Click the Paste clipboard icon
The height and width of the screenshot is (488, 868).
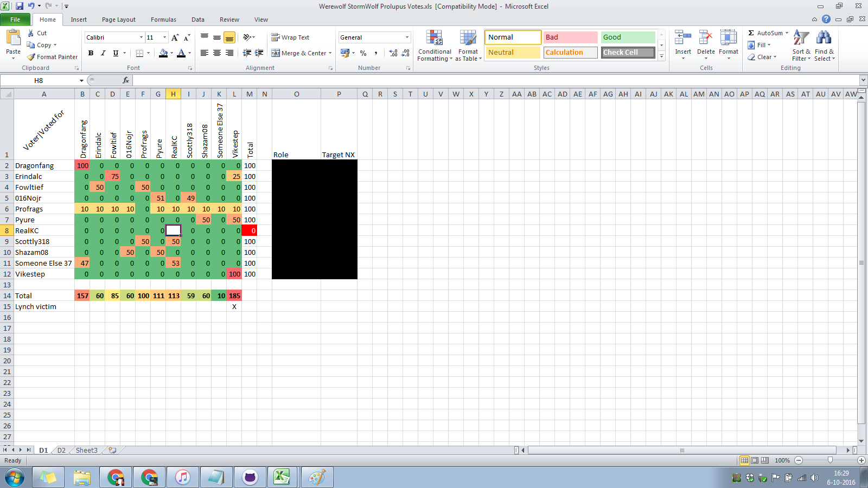13,38
